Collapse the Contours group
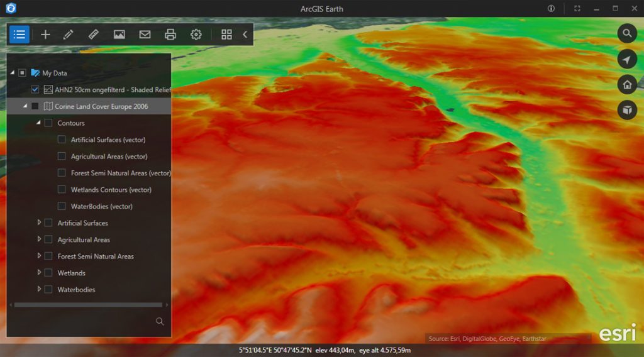644x357 pixels. (38, 123)
